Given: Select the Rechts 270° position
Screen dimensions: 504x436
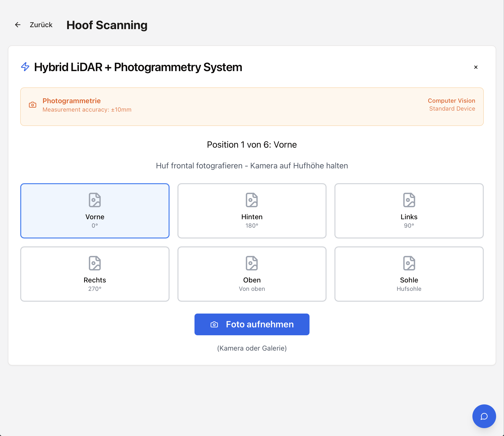Looking at the screenshot, I should [x=95, y=274].
